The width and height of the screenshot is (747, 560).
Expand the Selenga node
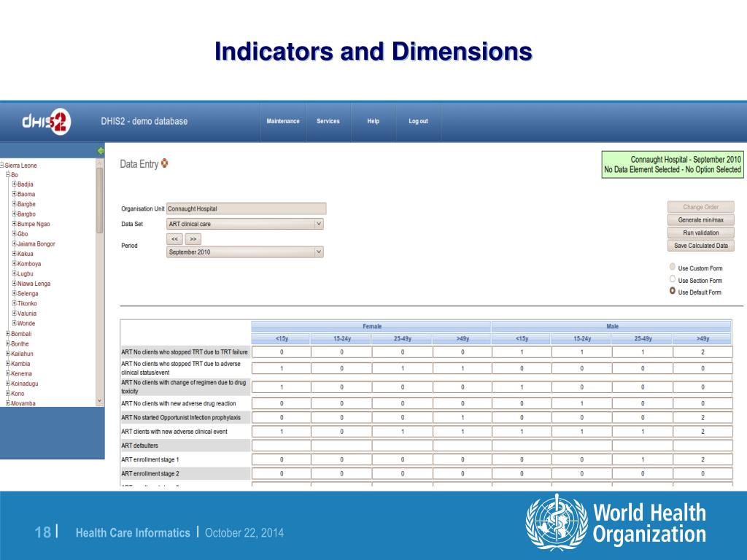15,293
